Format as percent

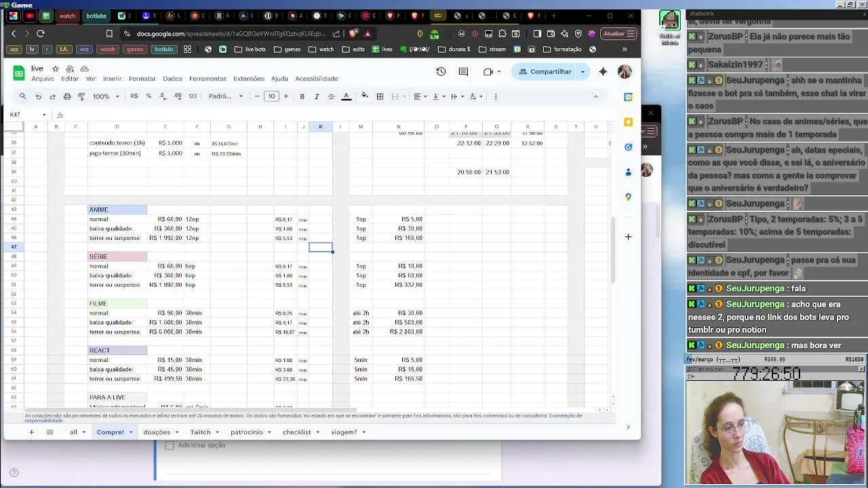coord(149,96)
